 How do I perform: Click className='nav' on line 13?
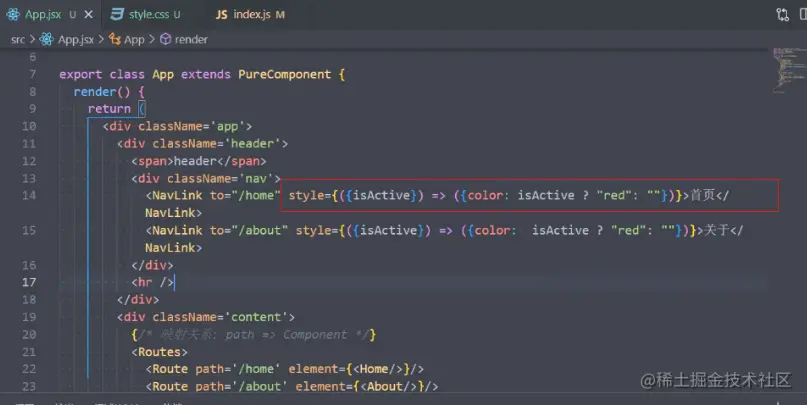(220, 179)
